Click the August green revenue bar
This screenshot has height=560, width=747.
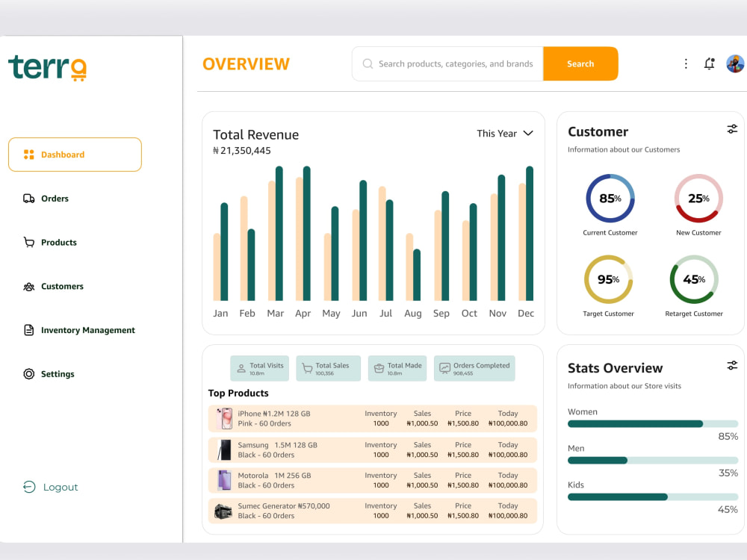[417, 275]
